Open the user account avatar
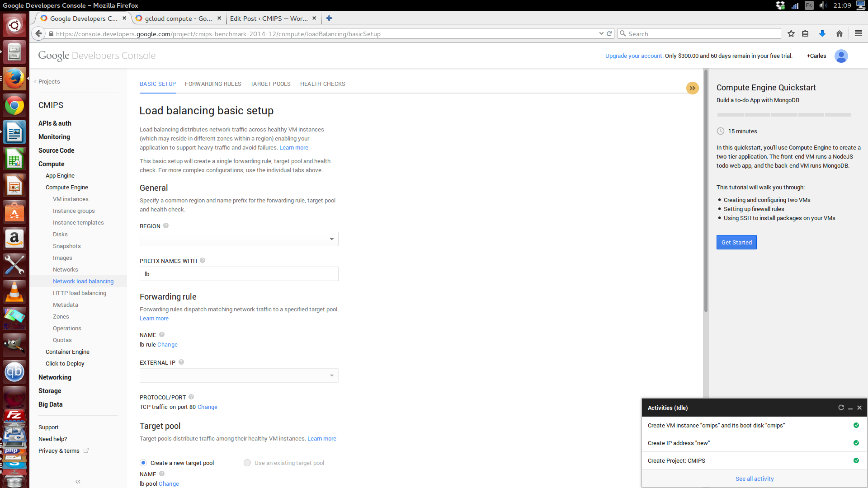 841,56
